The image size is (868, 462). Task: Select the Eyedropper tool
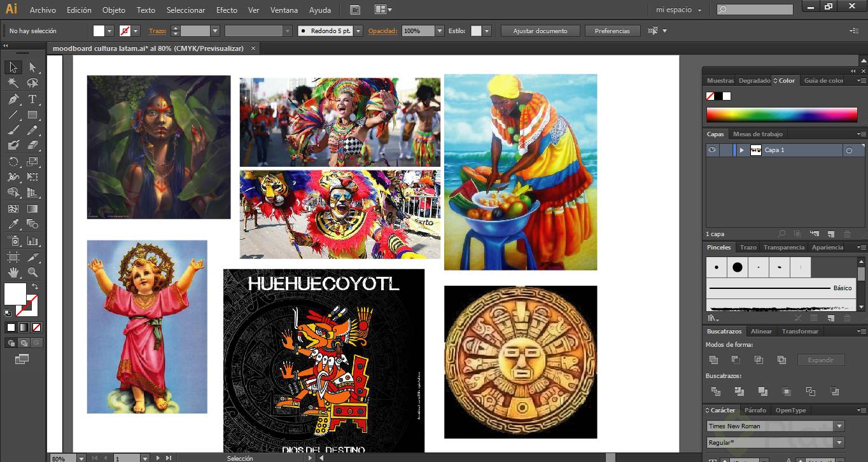coord(13,224)
